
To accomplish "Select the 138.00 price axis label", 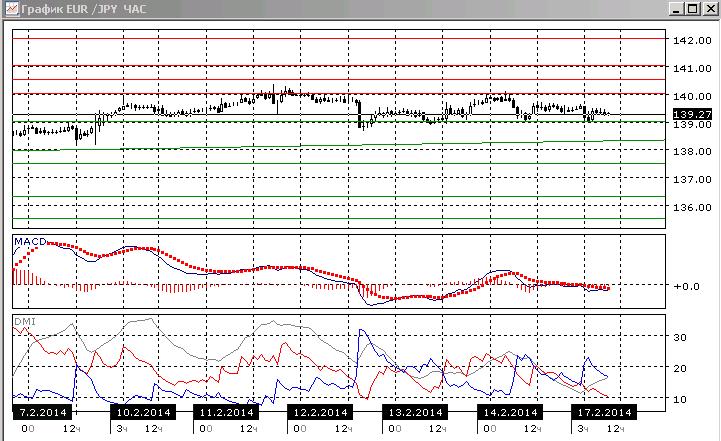I will coord(692,151).
